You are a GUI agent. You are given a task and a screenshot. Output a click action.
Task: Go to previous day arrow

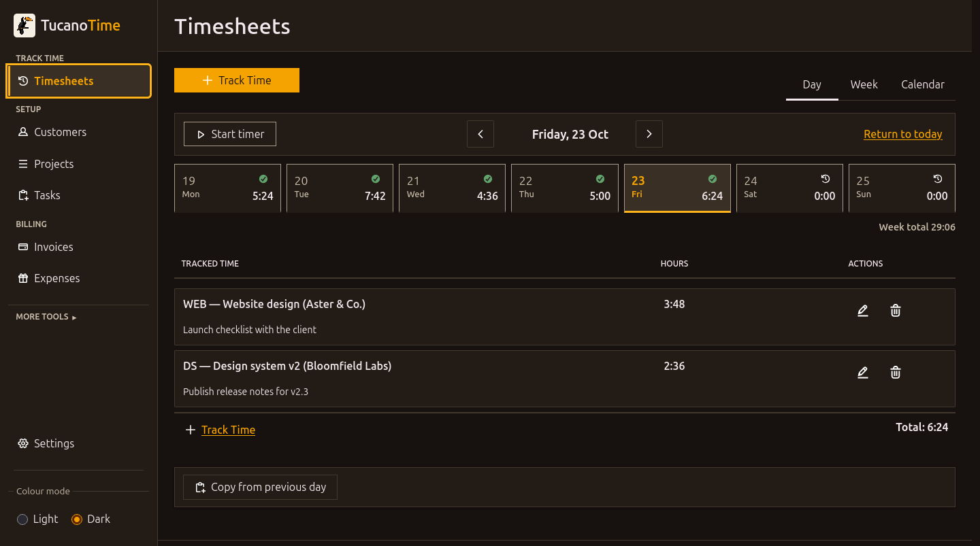[x=480, y=134]
